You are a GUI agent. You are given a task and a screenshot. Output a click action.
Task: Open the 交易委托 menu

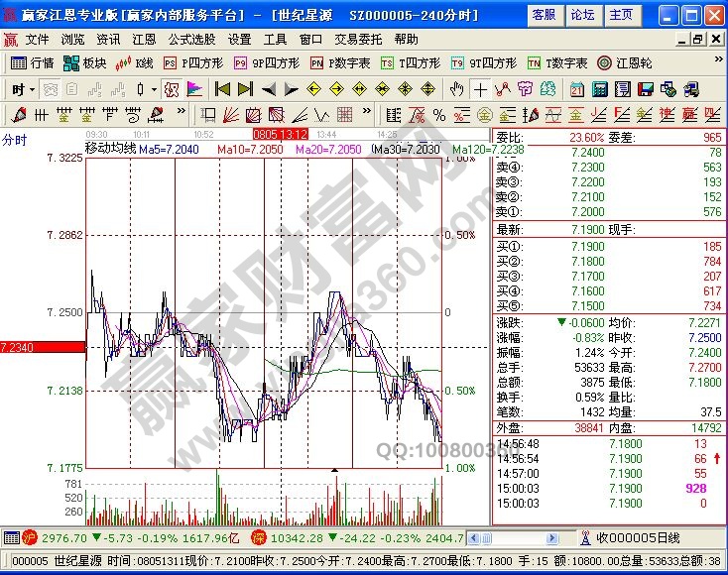pyautogui.click(x=358, y=40)
